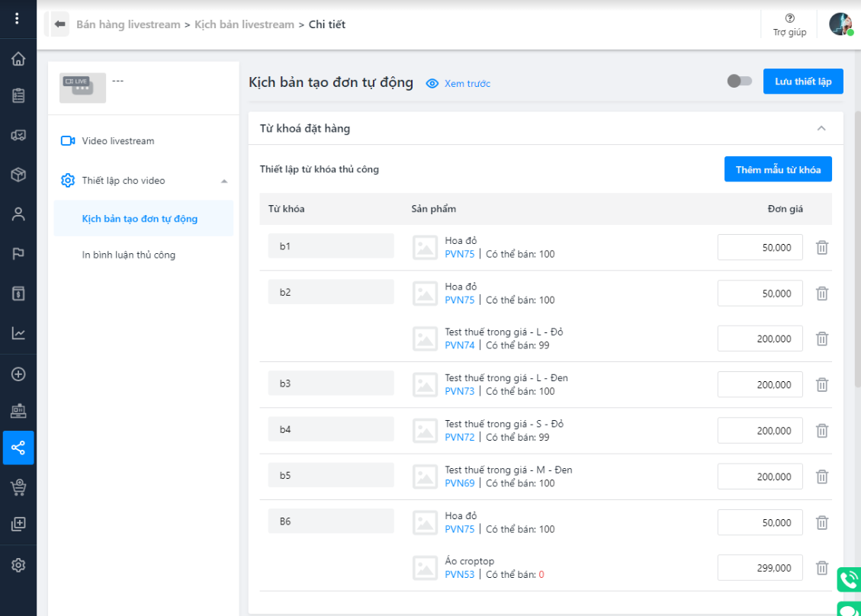This screenshot has width=861, height=616.
Task: Click the Lưu thiết lập button
Action: click(803, 82)
